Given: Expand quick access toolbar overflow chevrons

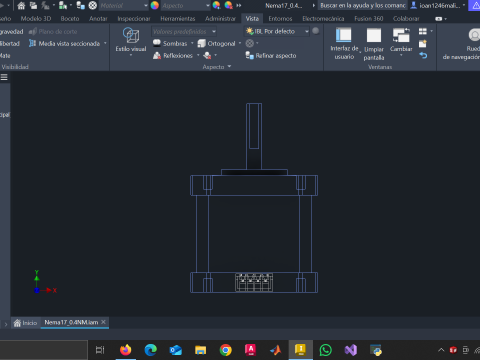Looking at the screenshot, I should pyautogui.click(x=239, y=5).
